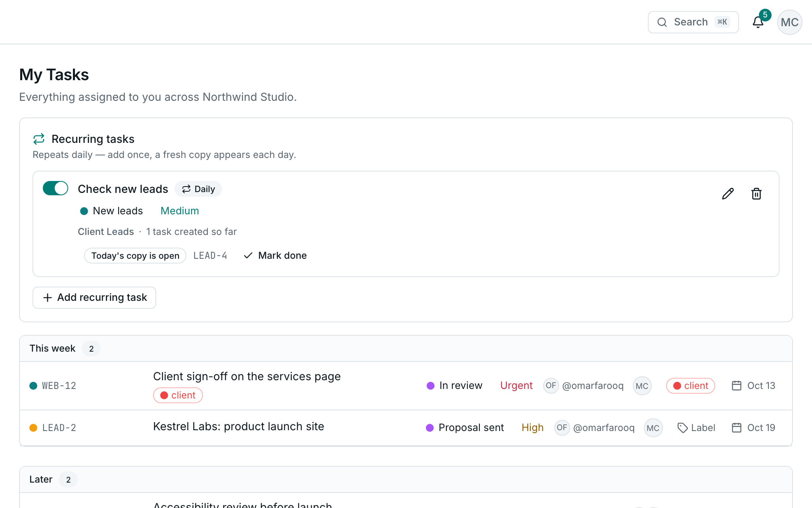Click MC avatar in LEAD-2 row
The height and width of the screenshot is (508, 812).
click(653, 428)
